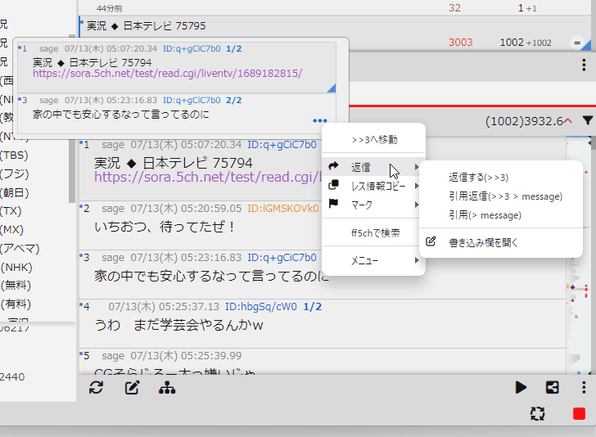Expand the マーク submenu

tap(374, 205)
